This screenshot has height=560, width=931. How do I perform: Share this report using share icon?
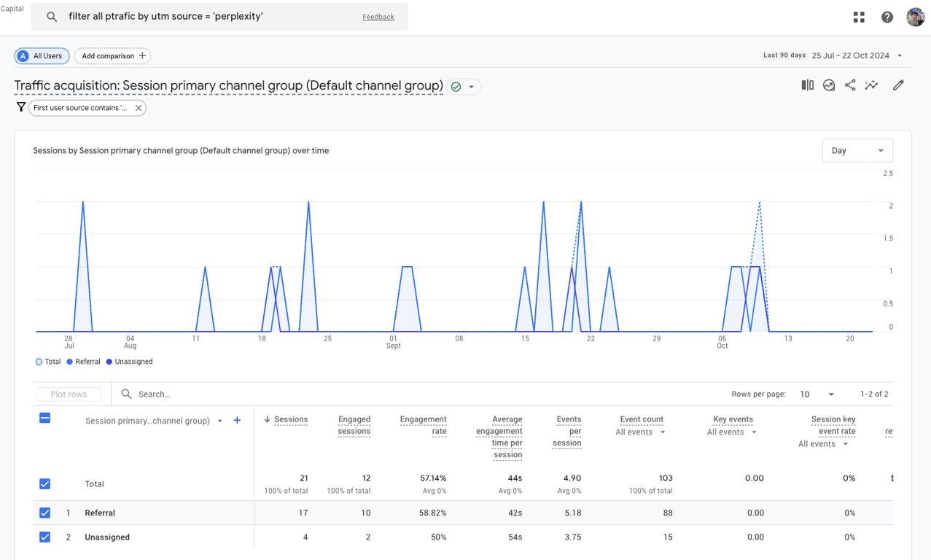pos(850,85)
